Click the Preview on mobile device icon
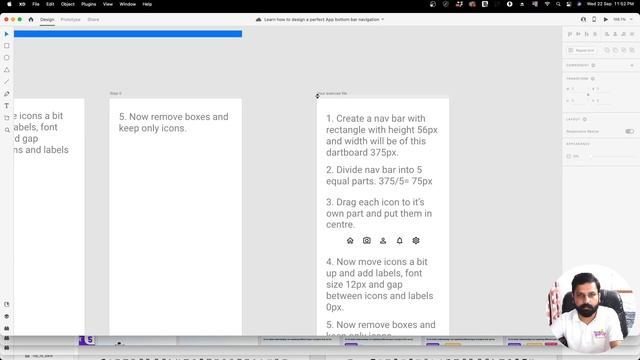The width and height of the screenshot is (640, 360). point(594,19)
